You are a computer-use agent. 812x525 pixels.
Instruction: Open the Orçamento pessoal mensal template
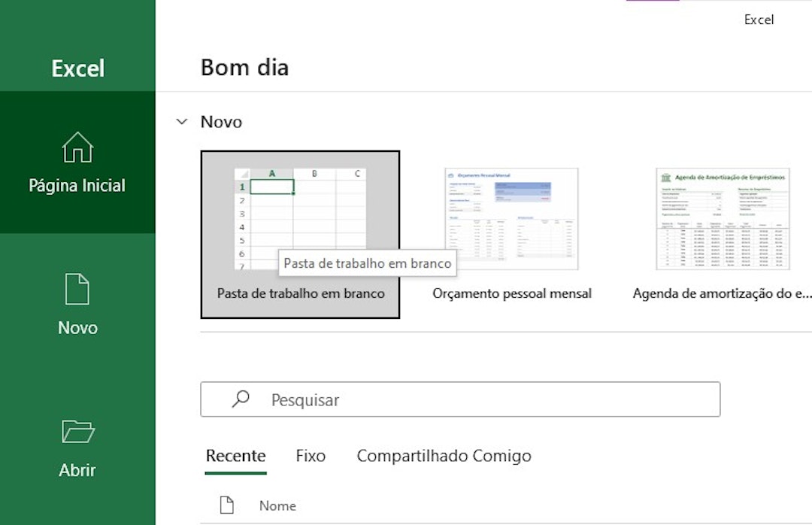[x=512, y=218]
